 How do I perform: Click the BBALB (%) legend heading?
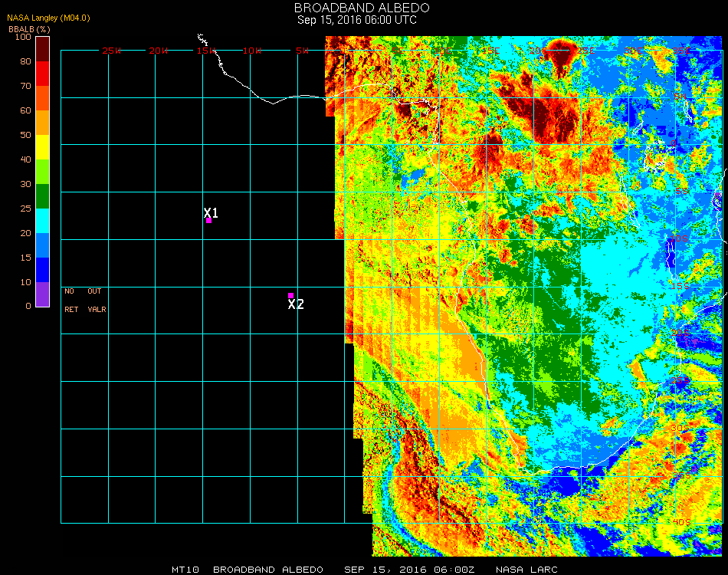click(29, 29)
